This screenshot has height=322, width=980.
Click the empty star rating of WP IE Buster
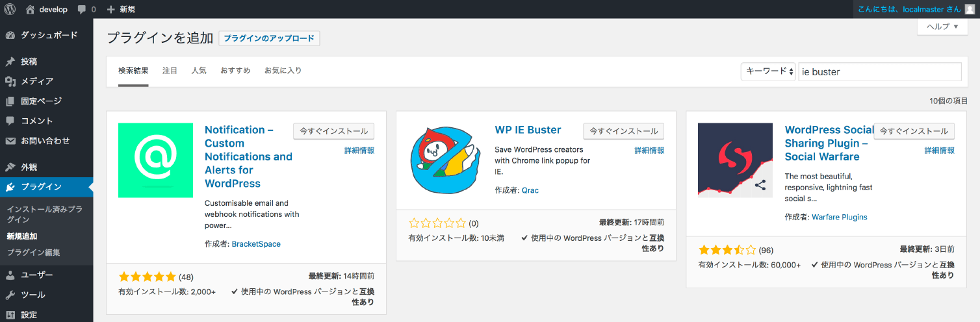[437, 223]
